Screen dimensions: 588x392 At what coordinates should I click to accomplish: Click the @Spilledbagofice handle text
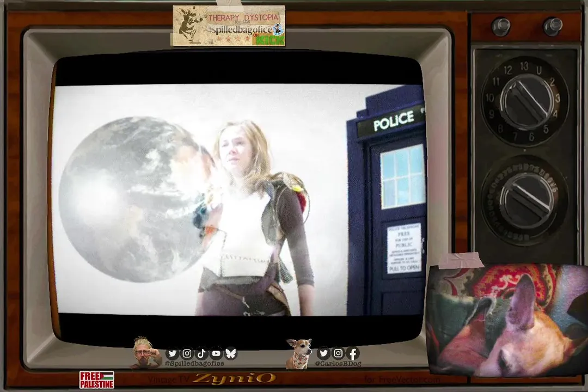coord(194,364)
